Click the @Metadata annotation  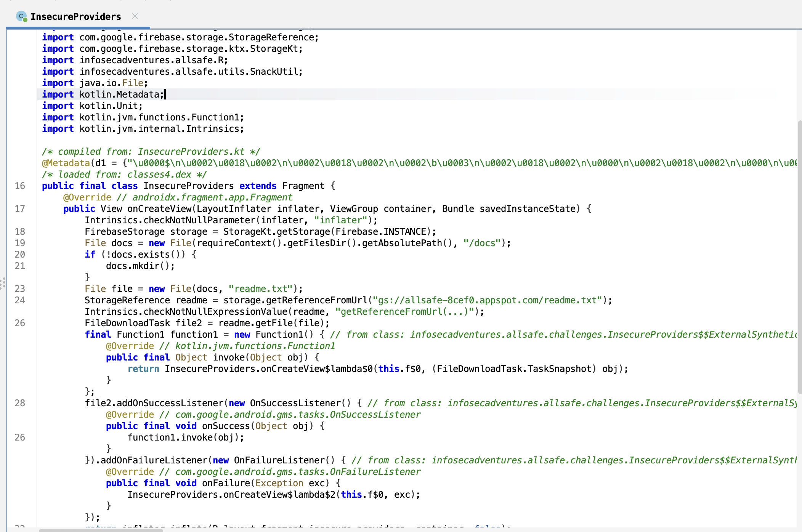[x=66, y=163]
